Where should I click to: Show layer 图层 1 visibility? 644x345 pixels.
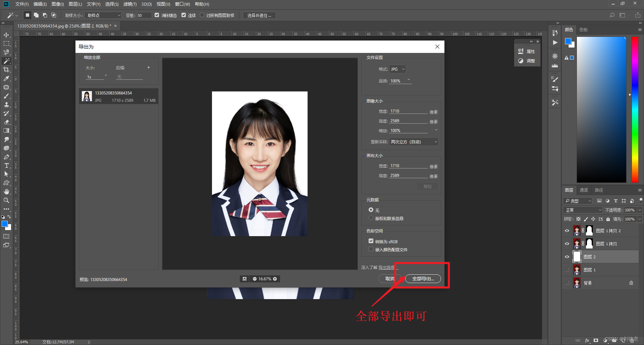pos(567,270)
